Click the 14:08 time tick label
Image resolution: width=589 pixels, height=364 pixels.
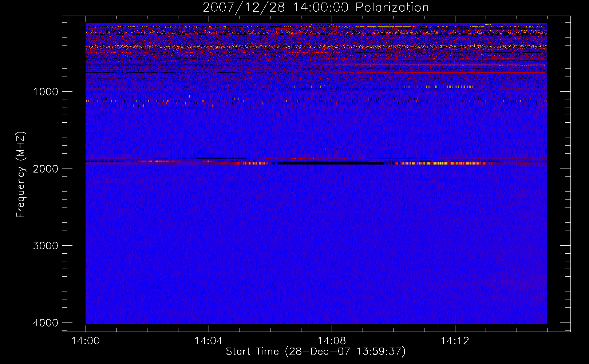point(332,341)
